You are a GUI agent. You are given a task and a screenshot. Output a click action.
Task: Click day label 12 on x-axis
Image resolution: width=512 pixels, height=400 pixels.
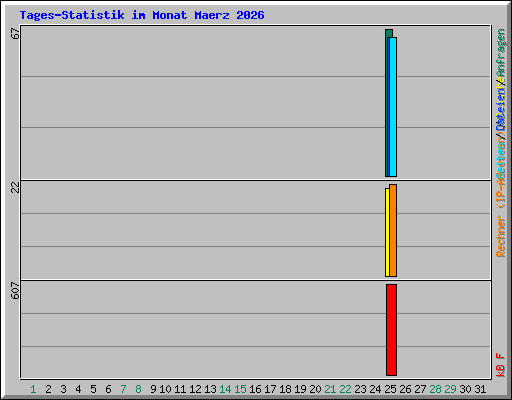click(x=195, y=389)
